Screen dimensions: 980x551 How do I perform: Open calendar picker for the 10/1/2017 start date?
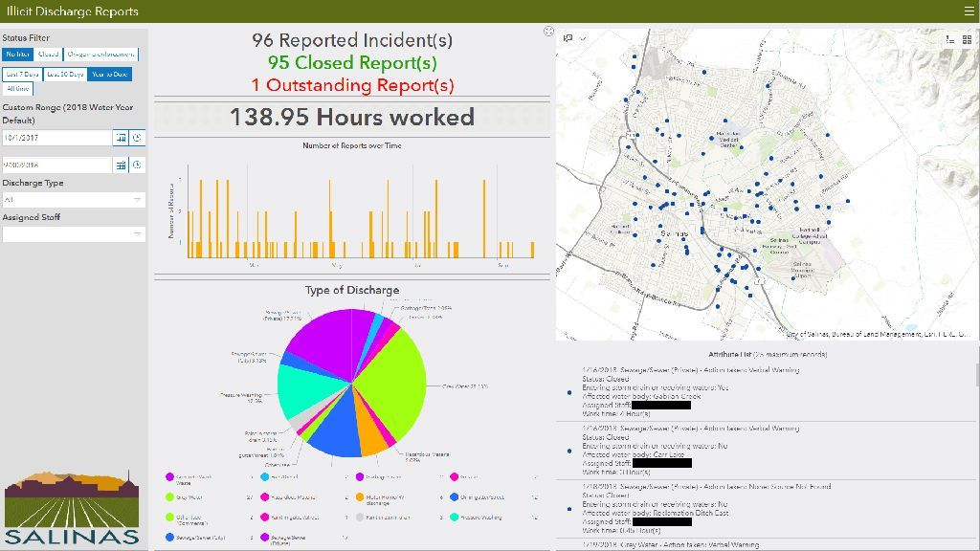[x=121, y=138]
